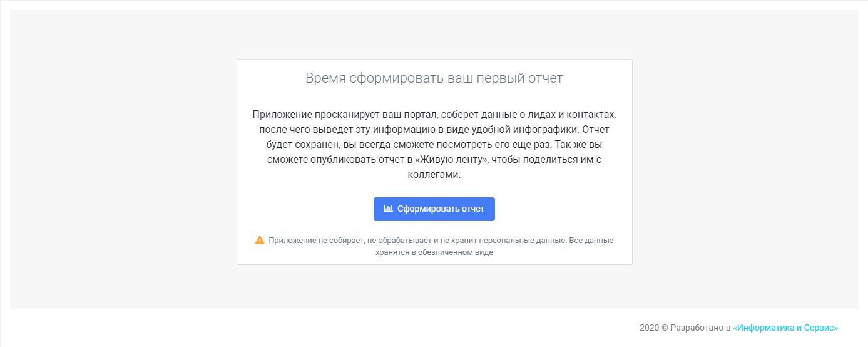Viewport: 868px width, 347px height.
Task: Click the paragraph starting «Приложение просканирует ваш портал»
Action: [x=434, y=145]
